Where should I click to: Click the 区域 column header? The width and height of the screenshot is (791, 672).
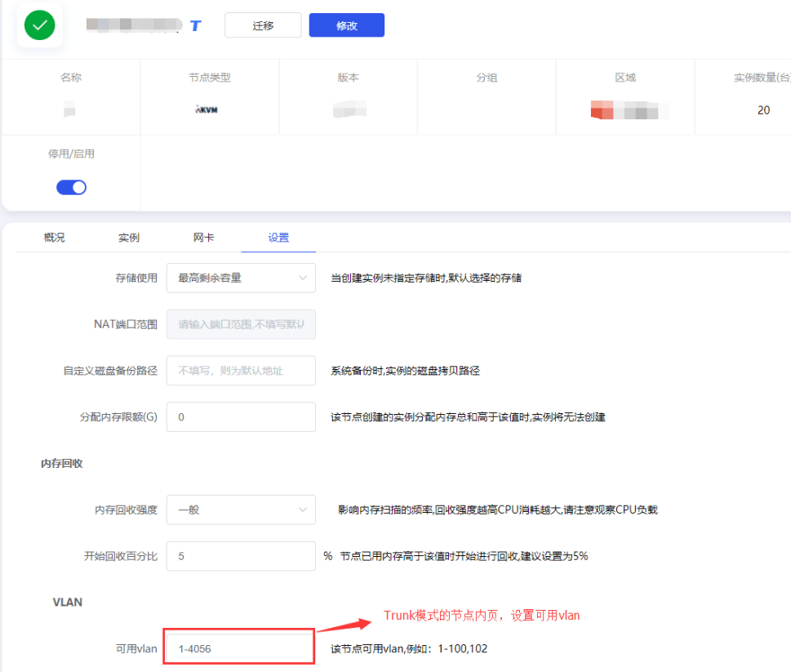pos(625,78)
